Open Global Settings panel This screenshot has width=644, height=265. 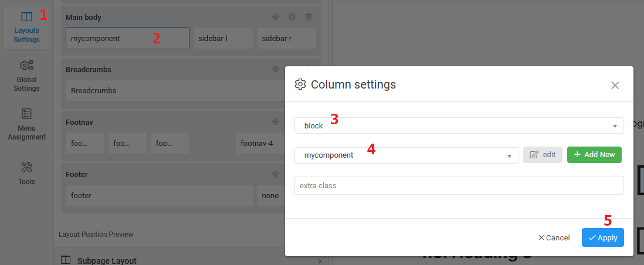pos(26,76)
